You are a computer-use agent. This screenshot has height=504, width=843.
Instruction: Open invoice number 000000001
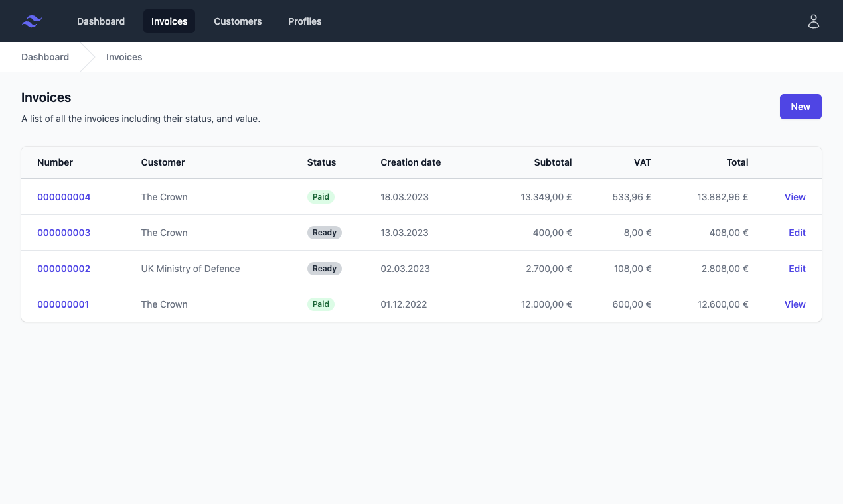coord(63,304)
